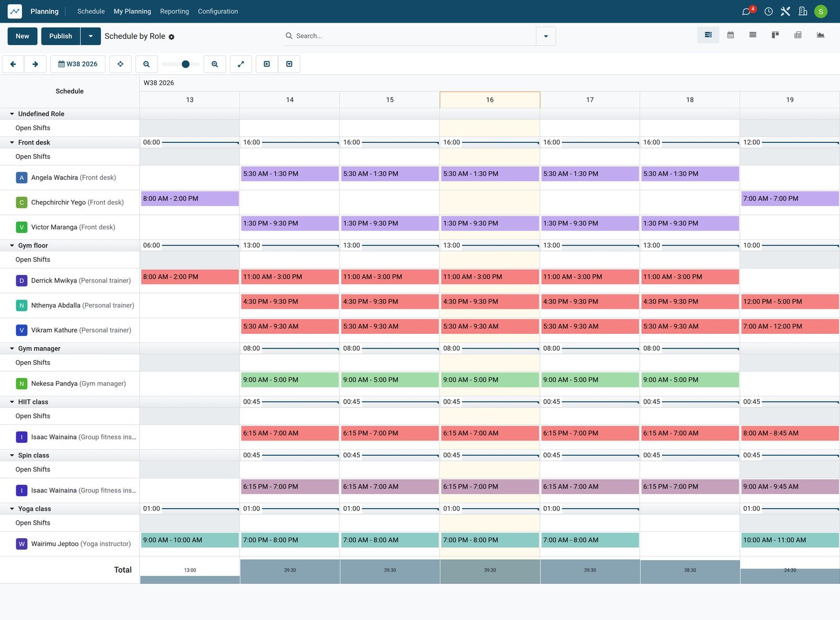Adjust the zoom level slider handle

coord(185,64)
